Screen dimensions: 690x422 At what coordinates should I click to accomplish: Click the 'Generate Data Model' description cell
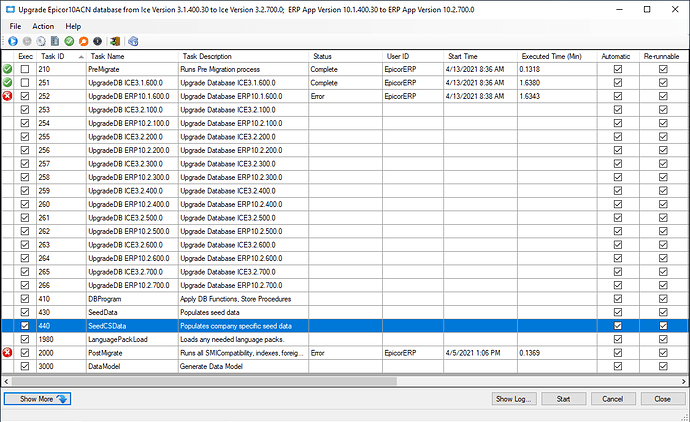[243, 366]
